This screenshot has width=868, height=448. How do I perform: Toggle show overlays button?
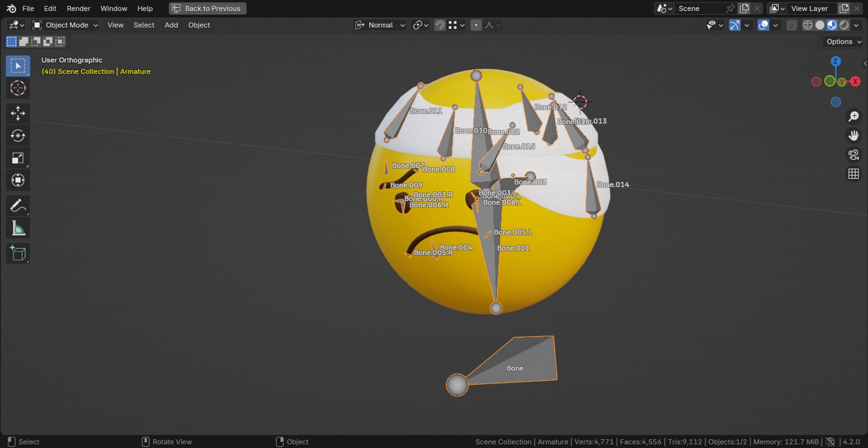coord(763,25)
